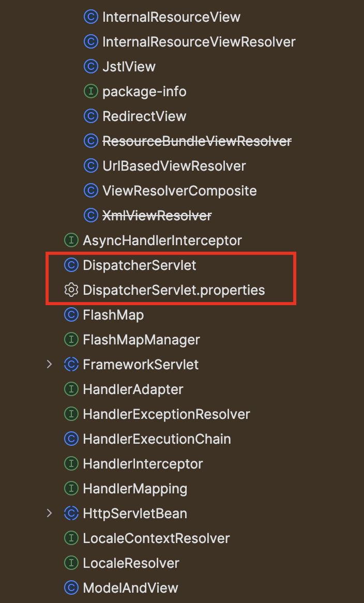Expand the FrameworkServlet node chevron
This screenshot has width=364, height=603.
49,364
